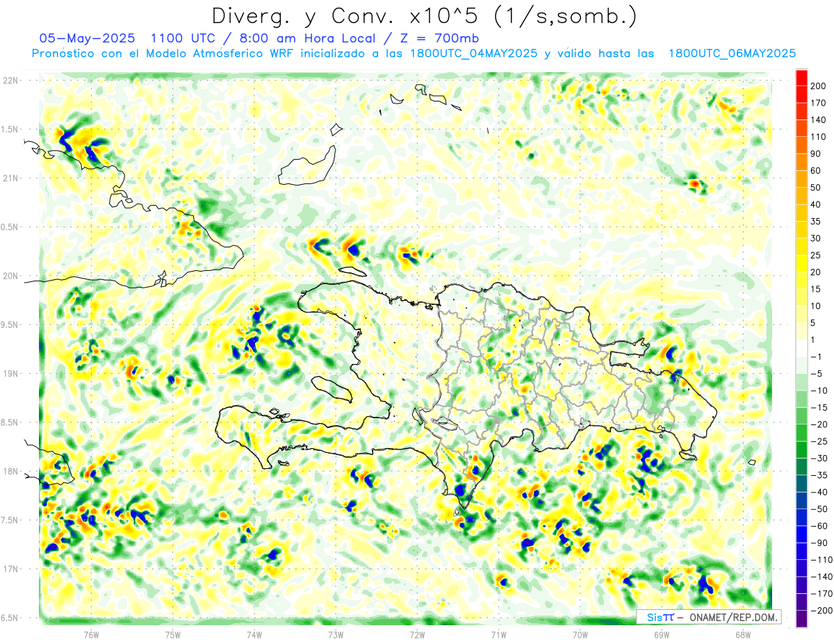Click the '-90' color scale label
Viewport: 834px width, 644px height.
(x=818, y=543)
